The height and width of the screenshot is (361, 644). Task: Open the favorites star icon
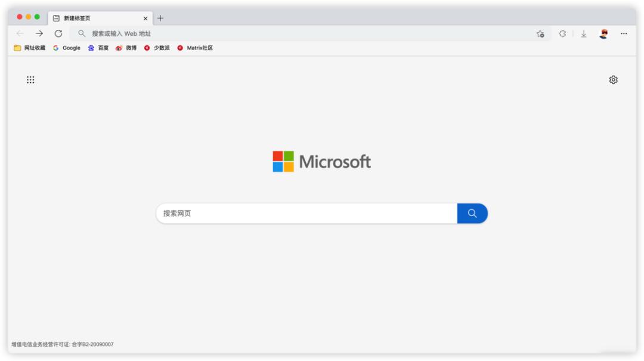[x=540, y=34]
